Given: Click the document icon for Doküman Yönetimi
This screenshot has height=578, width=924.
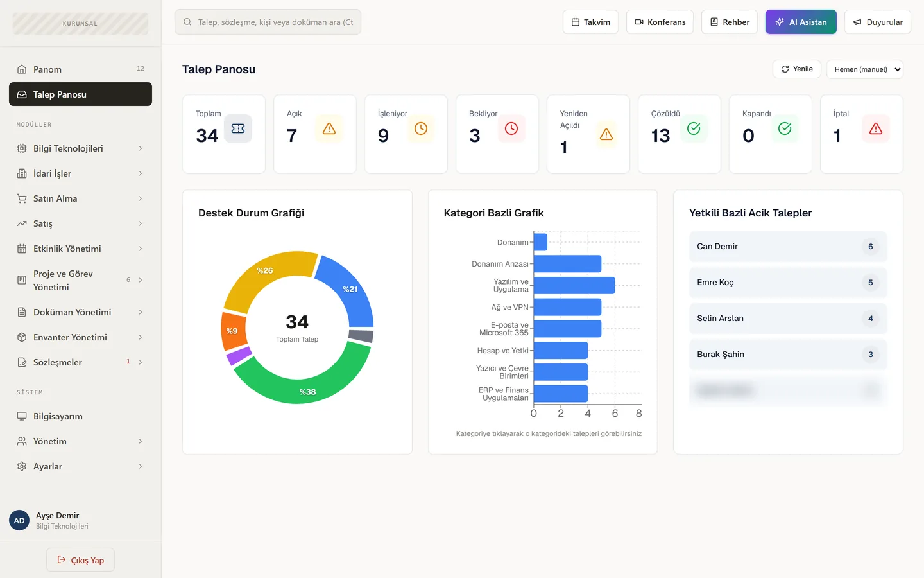Looking at the screenshot, I should point(22,312).
